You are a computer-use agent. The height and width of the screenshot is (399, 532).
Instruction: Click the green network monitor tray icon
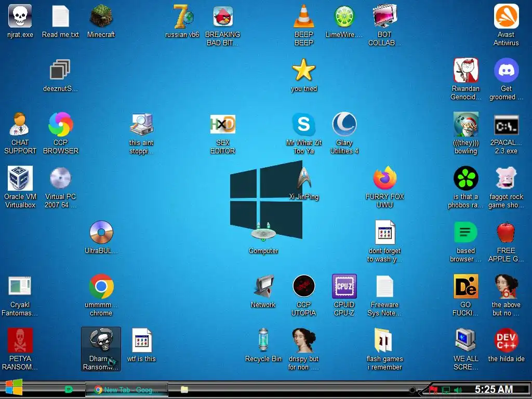[446, 390]
